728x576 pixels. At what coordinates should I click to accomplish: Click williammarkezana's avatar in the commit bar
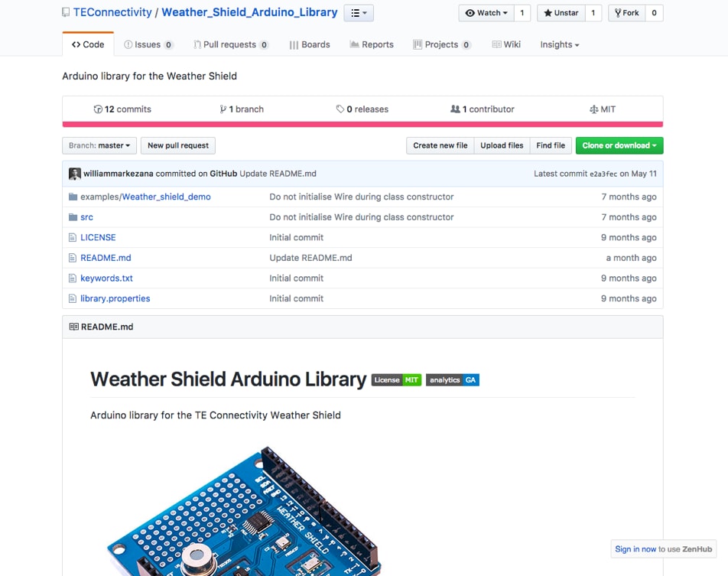[x=74, y=174]
